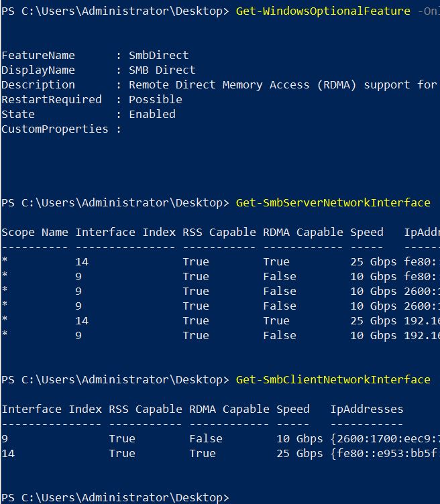Click the client row's False RDMA value
This screenshot has width=440, height=504.
206,438
